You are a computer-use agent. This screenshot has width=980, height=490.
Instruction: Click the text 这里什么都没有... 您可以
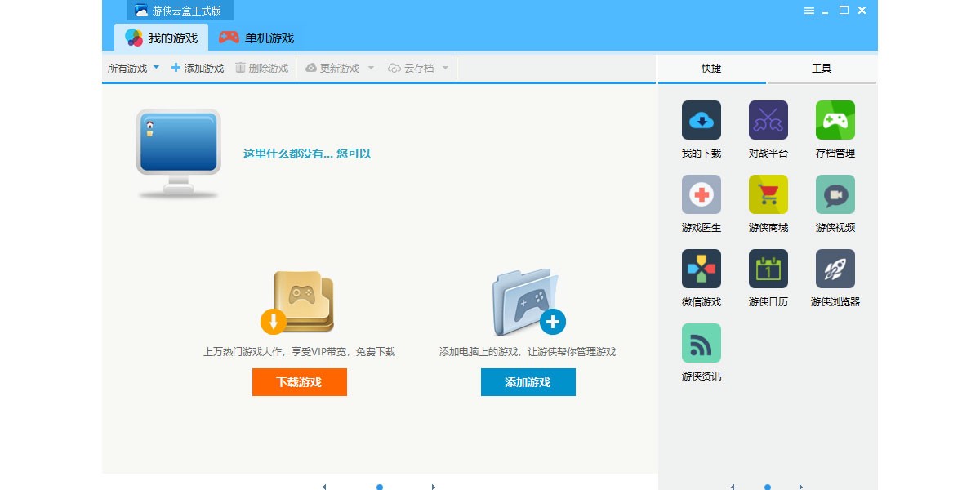(307, 154)
